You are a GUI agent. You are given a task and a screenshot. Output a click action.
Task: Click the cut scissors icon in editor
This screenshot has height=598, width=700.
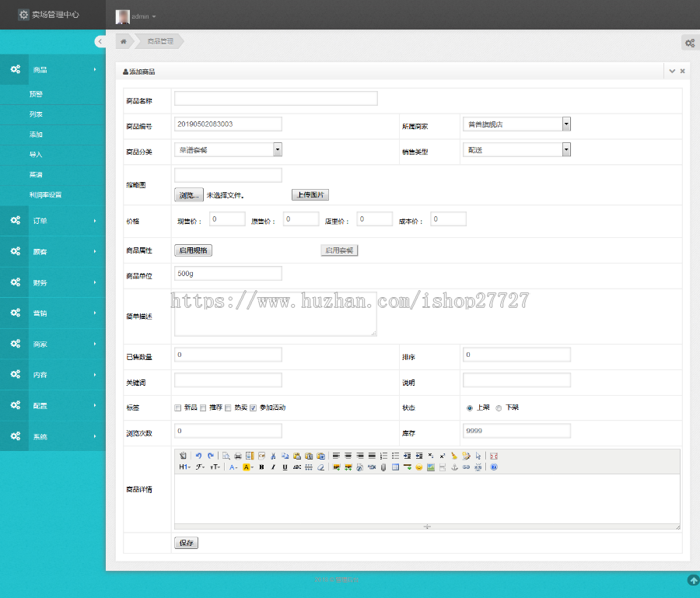coord(273,456)
